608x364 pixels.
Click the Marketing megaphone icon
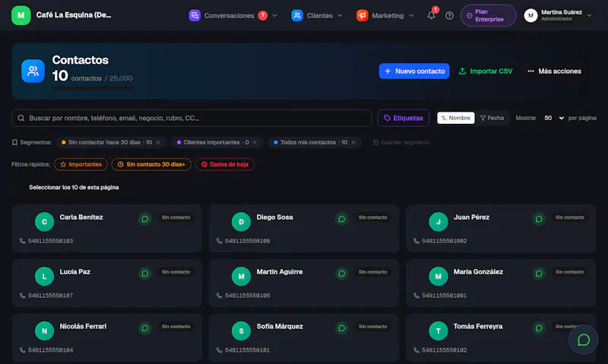click(x=363, y=15)
